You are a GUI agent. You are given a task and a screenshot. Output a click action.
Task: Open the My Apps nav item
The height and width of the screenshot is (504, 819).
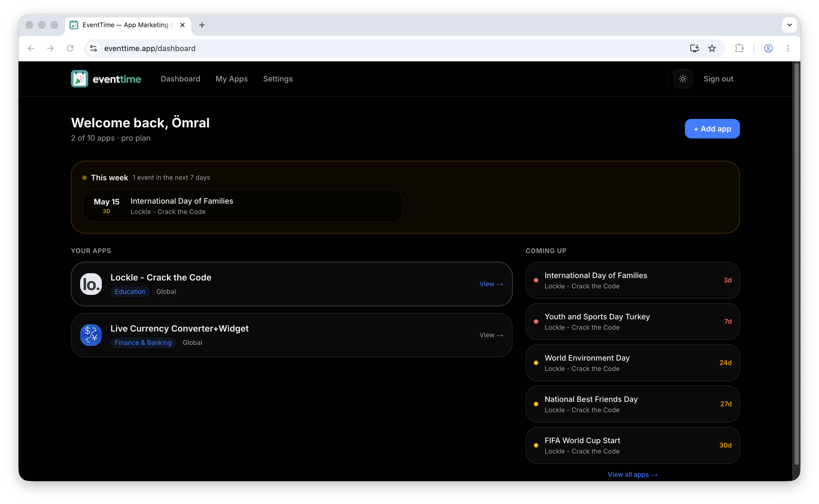pos(231,79)
